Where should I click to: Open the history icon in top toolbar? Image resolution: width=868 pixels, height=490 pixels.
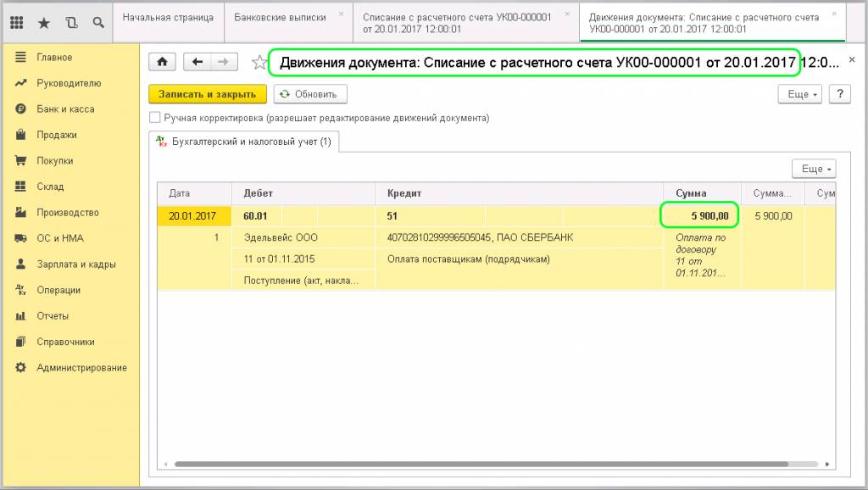tap(71, 22)
